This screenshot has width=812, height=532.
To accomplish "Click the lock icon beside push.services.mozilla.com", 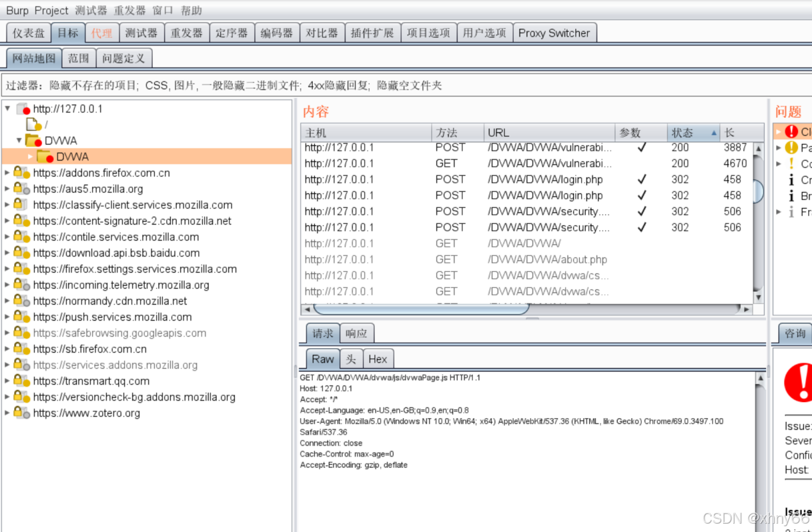I will pyautogui.click(x=22, y=317).
